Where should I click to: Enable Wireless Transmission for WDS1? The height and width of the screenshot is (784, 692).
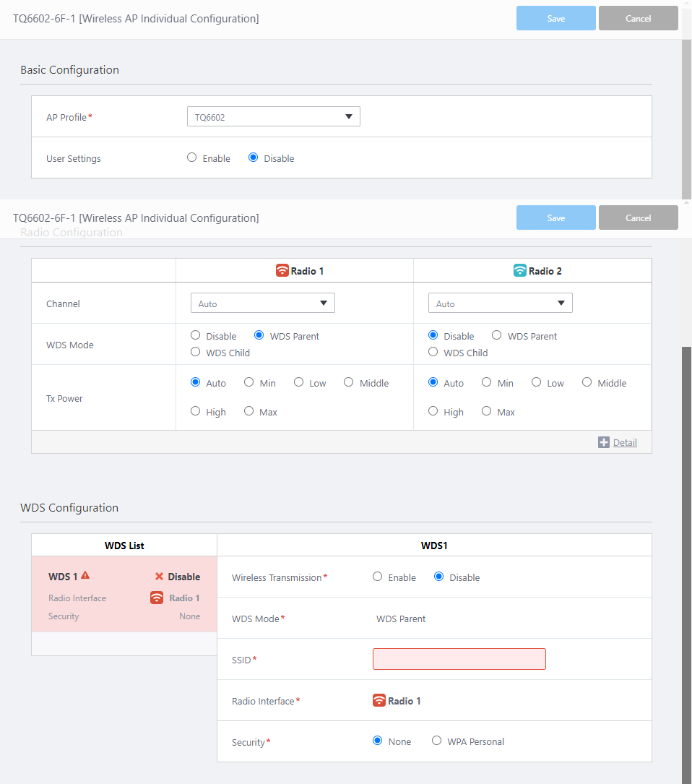378,577
